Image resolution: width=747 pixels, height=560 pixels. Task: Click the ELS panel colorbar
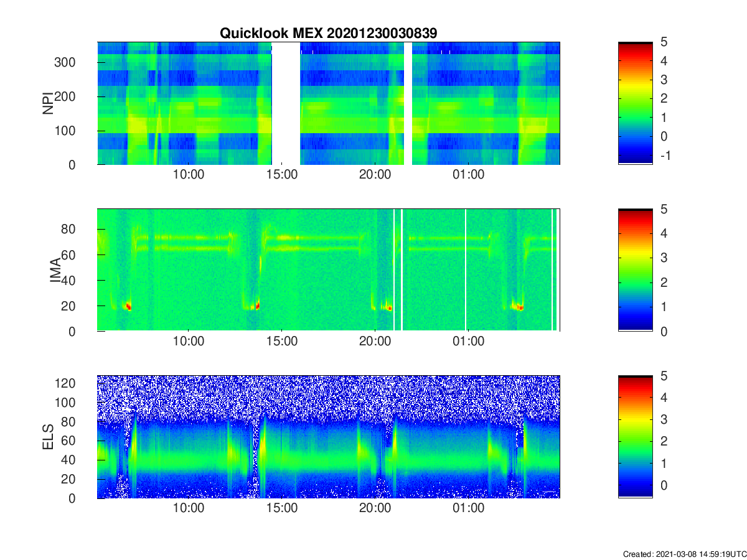[635, 437]
